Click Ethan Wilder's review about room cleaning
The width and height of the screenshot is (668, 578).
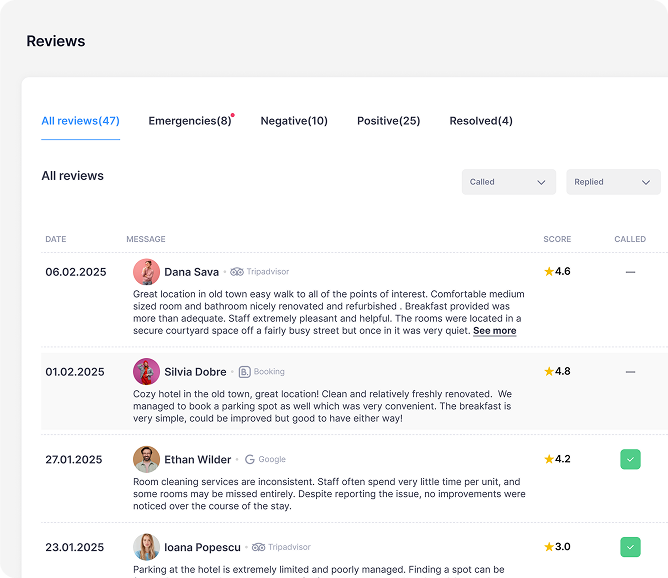click(329, 494)
